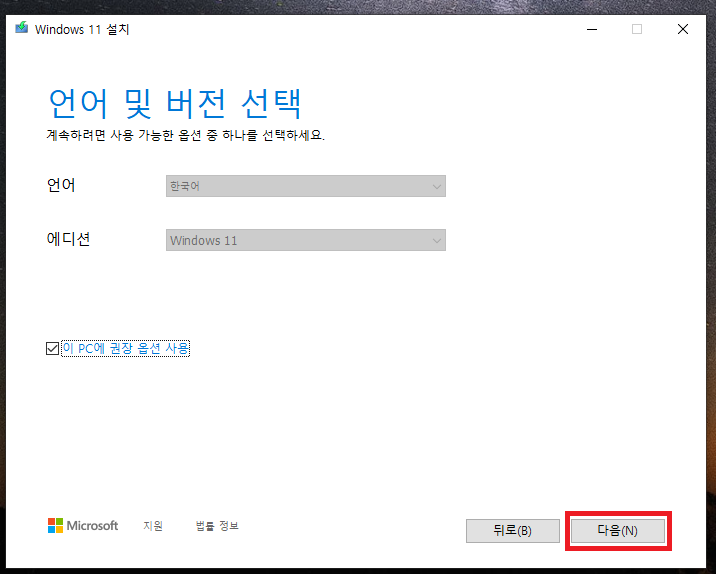
Task: Uncheck '이 PC에 권장 옵션 사용' checkbox
Action: click(53, 348)
